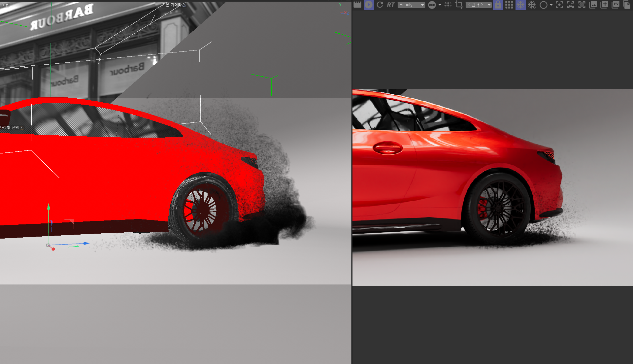Screen dimensions: 633x364
Task: Open the render camera dropdown
Action: click(x=478, y=5)
